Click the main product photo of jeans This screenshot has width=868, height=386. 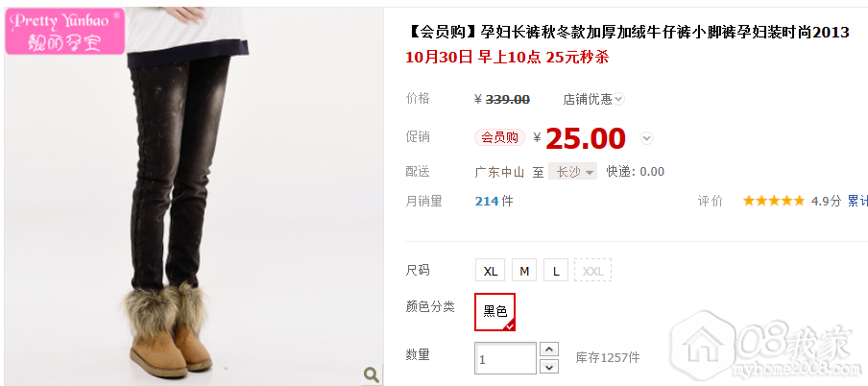coord(194,197)
